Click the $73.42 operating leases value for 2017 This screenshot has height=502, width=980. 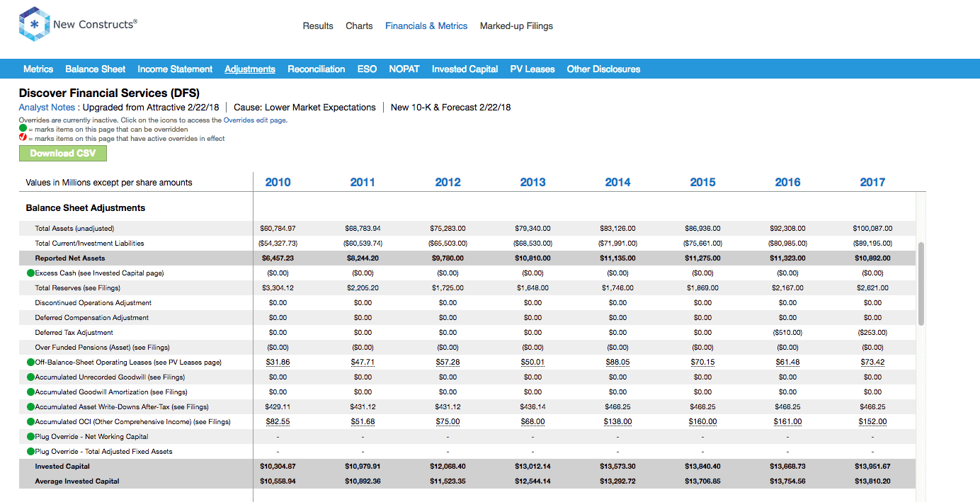[872, 362]
